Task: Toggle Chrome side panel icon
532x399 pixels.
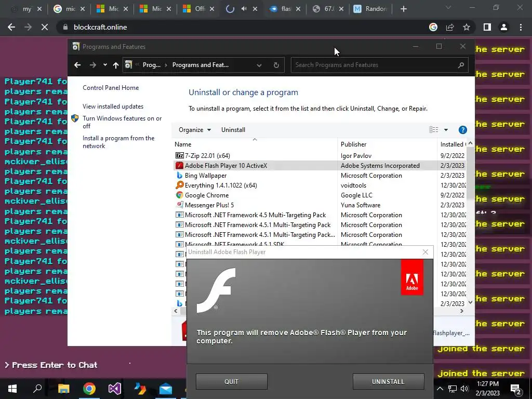Action: click(x=487, y=27)
